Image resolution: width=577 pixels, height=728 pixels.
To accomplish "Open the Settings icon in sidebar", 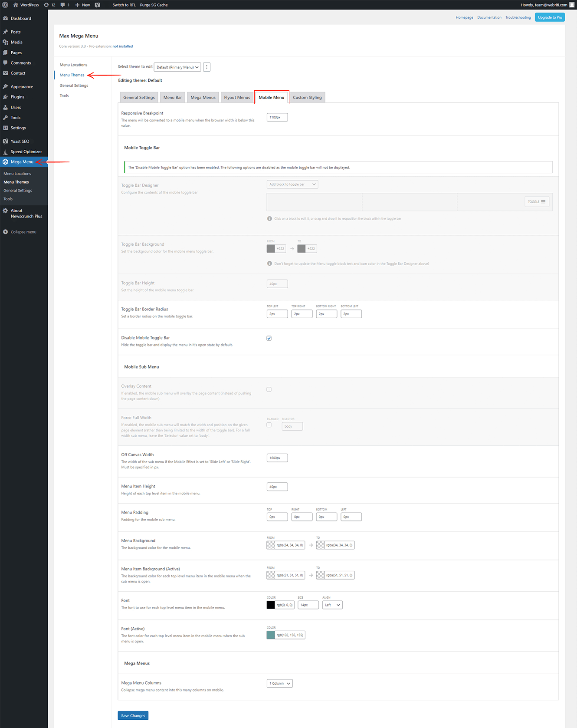I will tap(6, 128).
